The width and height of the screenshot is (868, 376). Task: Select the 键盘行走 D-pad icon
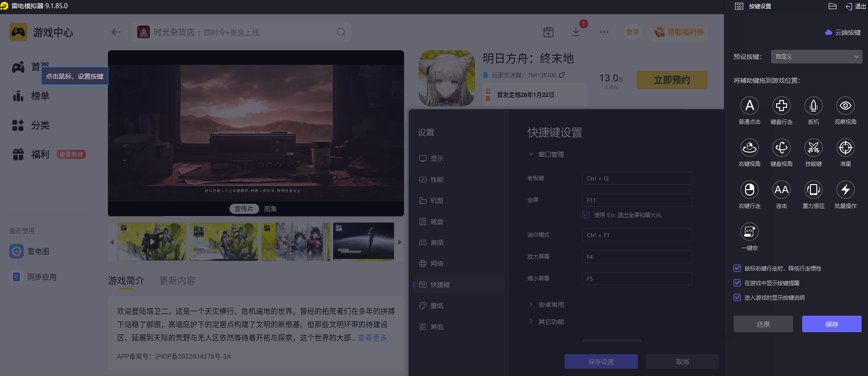[x=781, y=106]
